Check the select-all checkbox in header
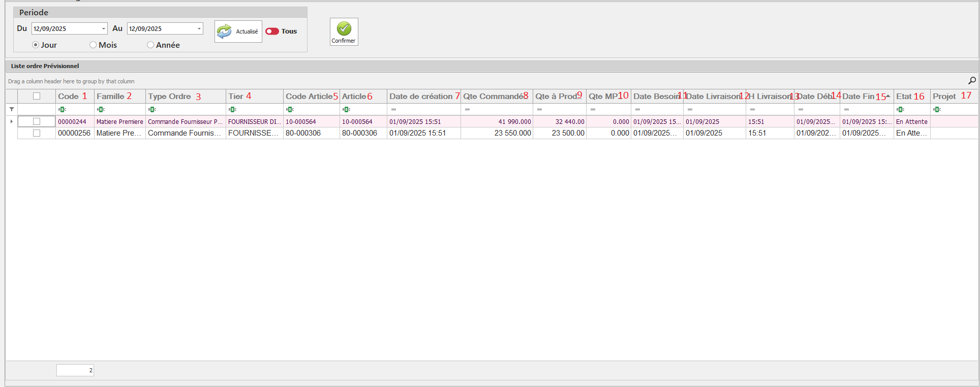Image resolution: width=980 pixels, height=387 pixels. coord(37,96)
